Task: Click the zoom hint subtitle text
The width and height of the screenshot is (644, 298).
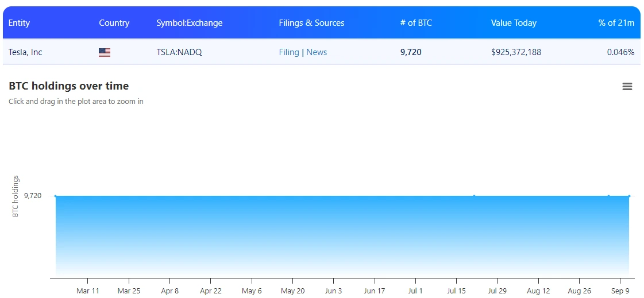Action: click(76, 101)
